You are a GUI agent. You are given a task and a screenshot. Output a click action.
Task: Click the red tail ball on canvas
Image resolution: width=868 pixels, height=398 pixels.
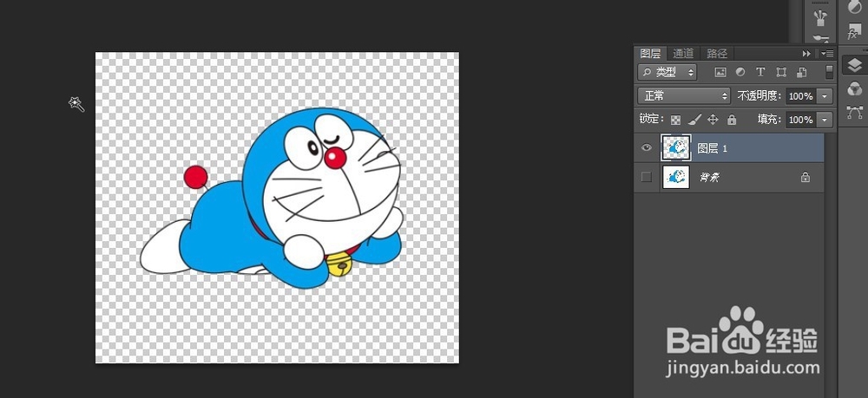195,177
